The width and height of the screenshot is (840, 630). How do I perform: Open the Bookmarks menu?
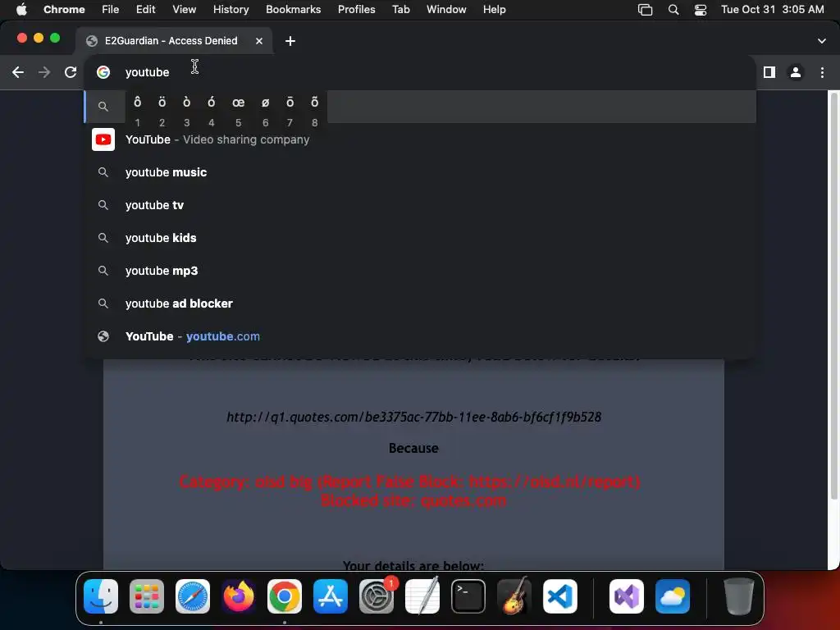[293, 10]
